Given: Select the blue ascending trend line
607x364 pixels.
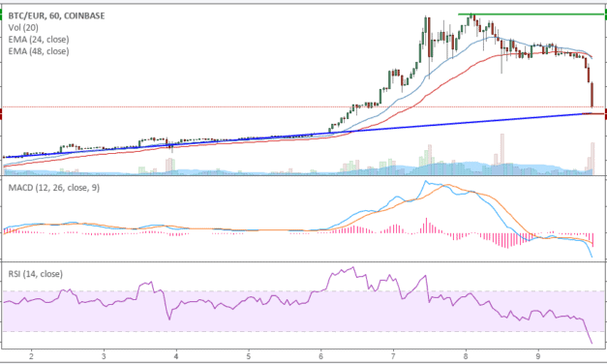Looking at the screenshot, I should (297, 136).
